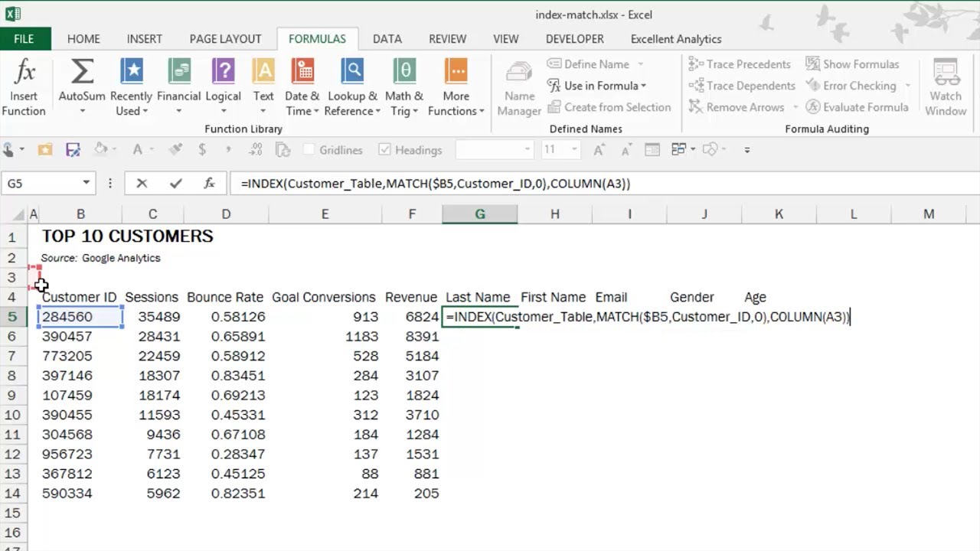
Task: Open the font size 11 dropdown
Action: point(574,150)
